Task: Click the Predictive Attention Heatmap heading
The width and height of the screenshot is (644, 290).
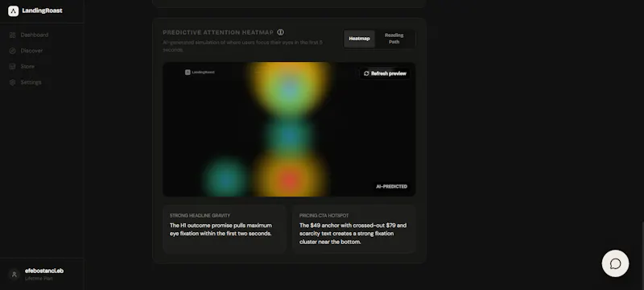Action: point(217,32)
